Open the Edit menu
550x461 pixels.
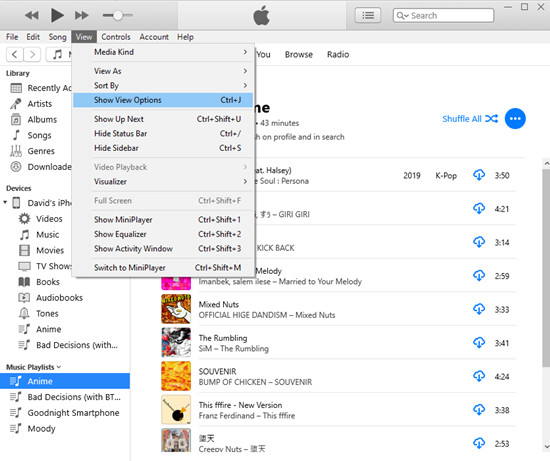coord(33,37)
